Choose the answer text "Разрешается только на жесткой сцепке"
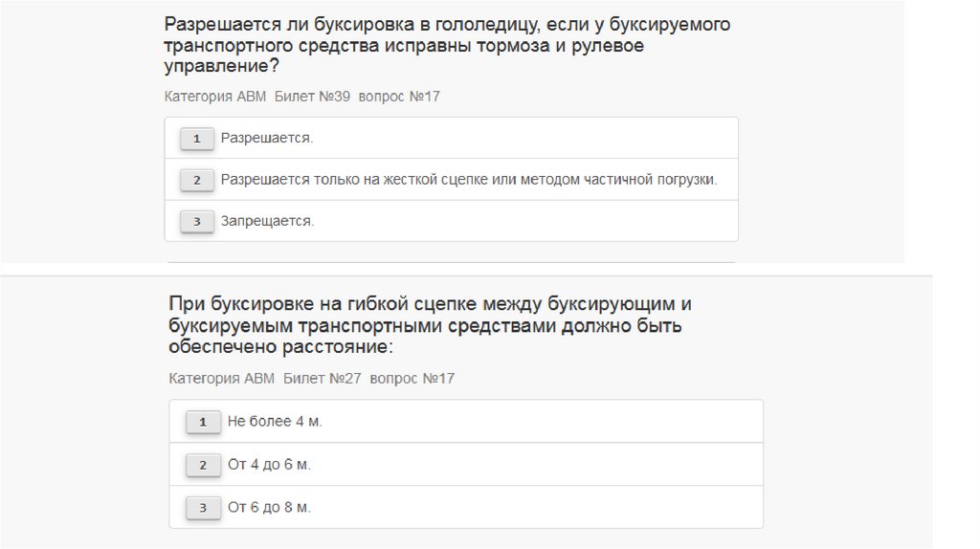The image size is (980, 549). [468, 180]
